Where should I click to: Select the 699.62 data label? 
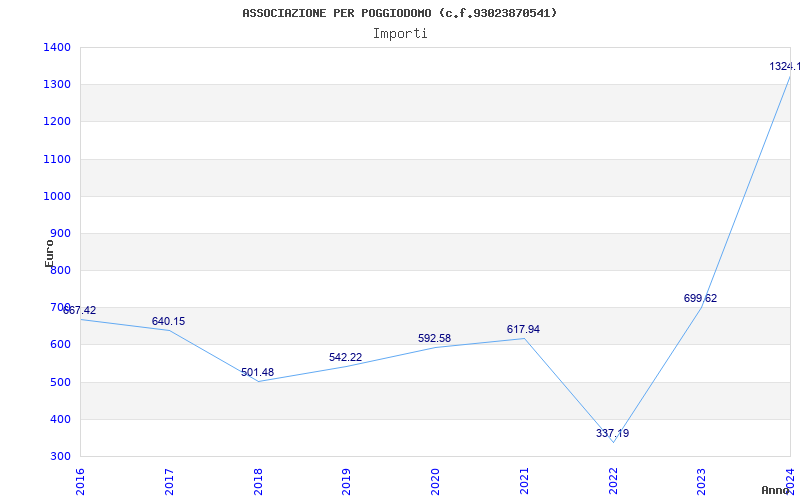click(700, 298)
